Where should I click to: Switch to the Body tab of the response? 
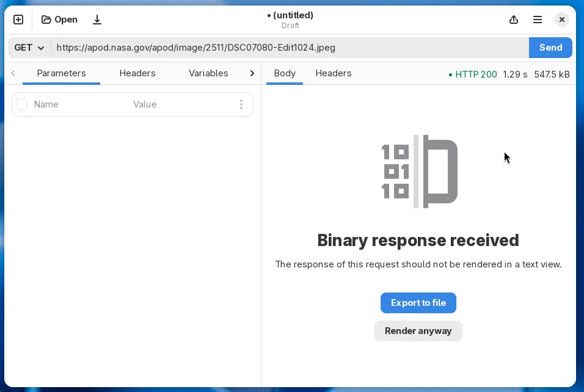(x=285, y=73)
